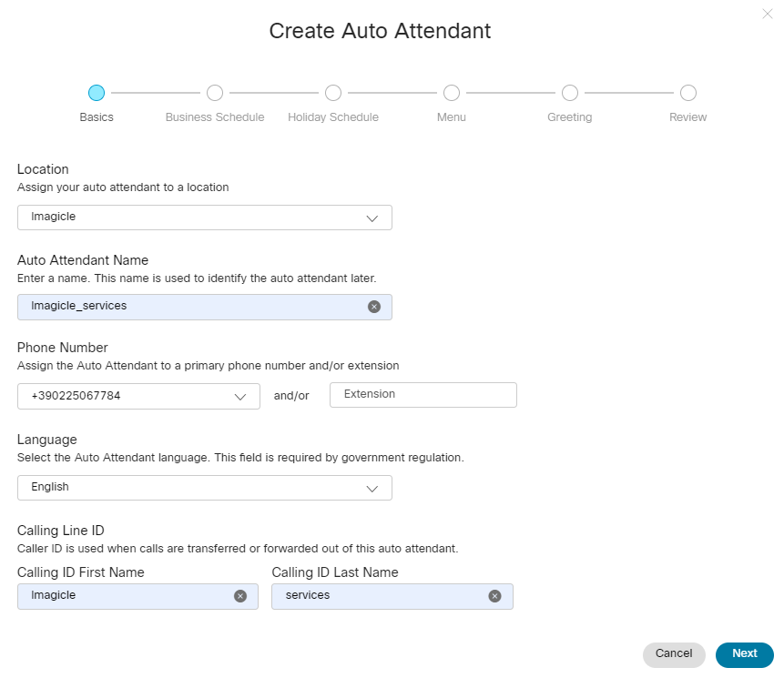Expand the Phone Number dropdown
The height and width of the screenshot is (678, 784).
pos(139,396)
